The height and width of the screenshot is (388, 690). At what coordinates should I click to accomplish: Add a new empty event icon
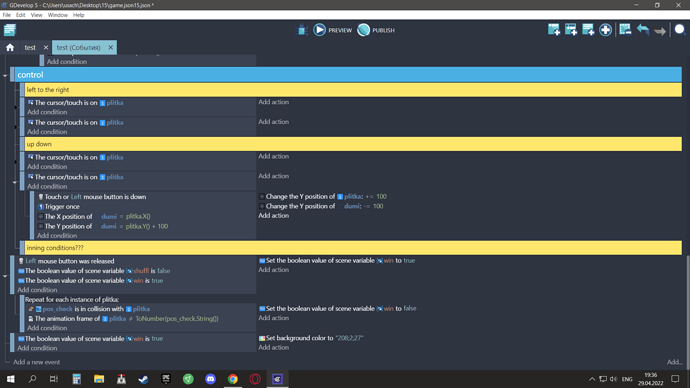click(554, 30)
